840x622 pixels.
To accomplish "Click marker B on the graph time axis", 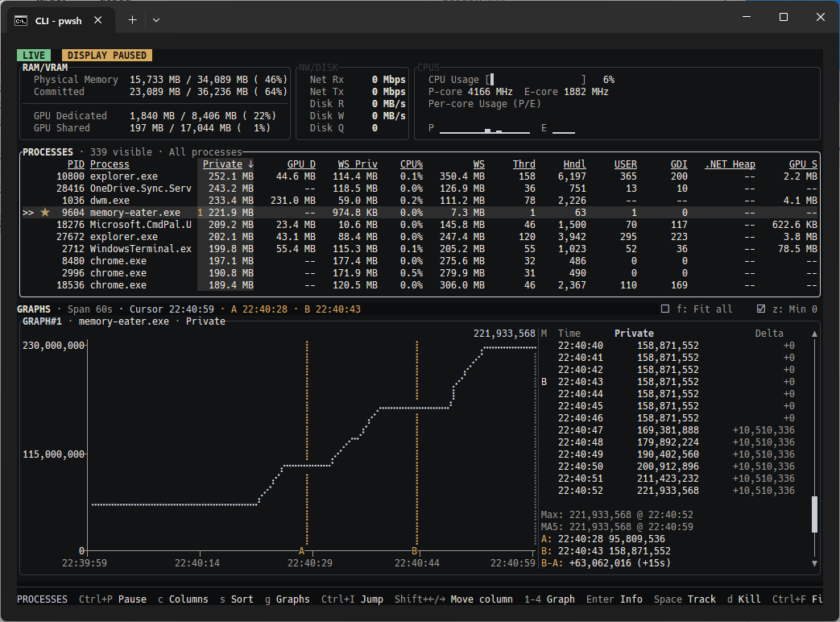I will [x=414, y=551].
